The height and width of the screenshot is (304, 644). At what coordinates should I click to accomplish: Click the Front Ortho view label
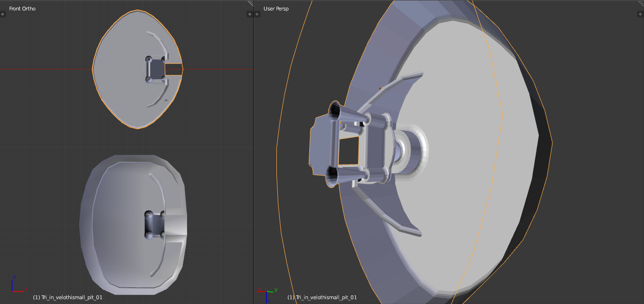tap(22, 9)
